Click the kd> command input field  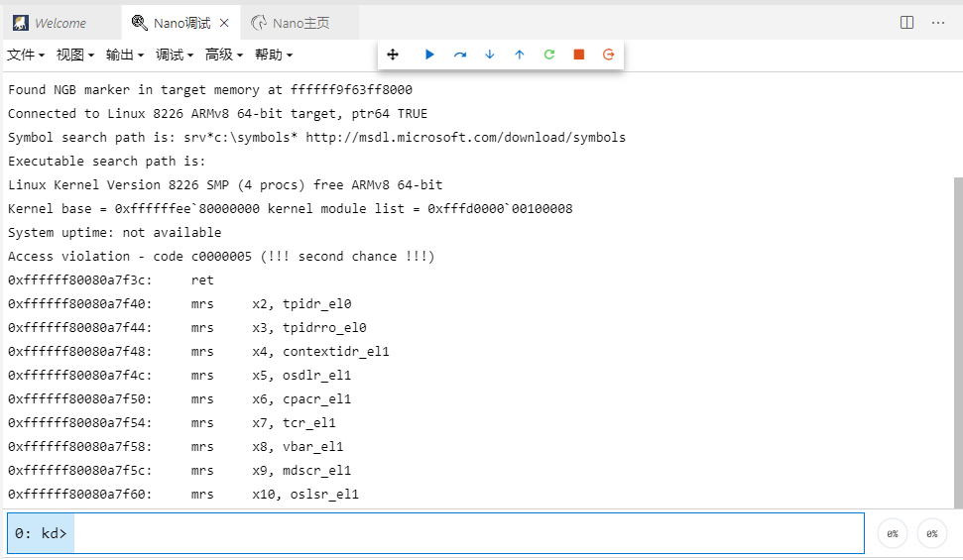pos(468,533)
